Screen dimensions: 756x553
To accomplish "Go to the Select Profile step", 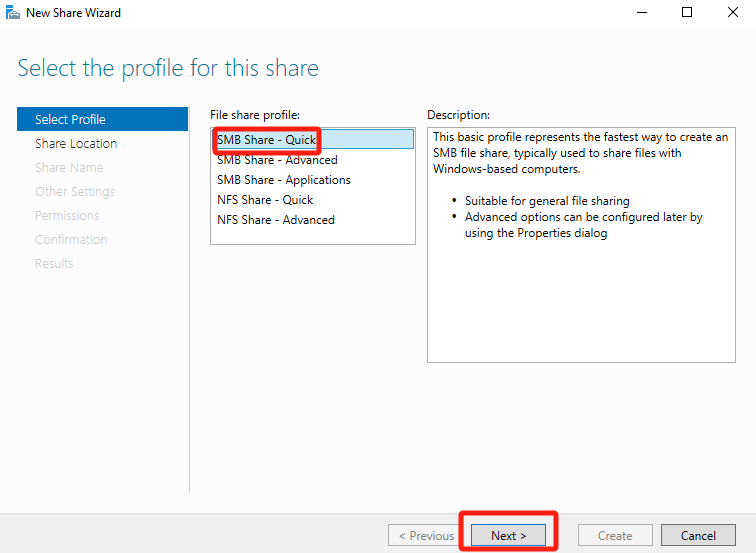I will point(70,120).
